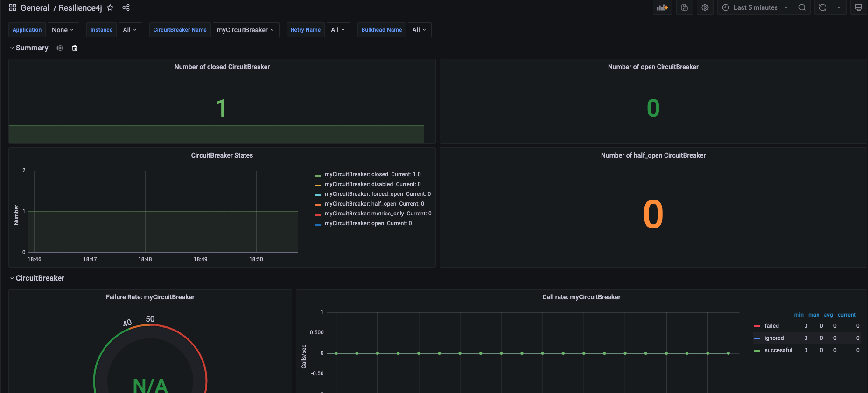Cycle view mode with the monitor icon
Screen dimensions: 868x393
coord(859,7)
